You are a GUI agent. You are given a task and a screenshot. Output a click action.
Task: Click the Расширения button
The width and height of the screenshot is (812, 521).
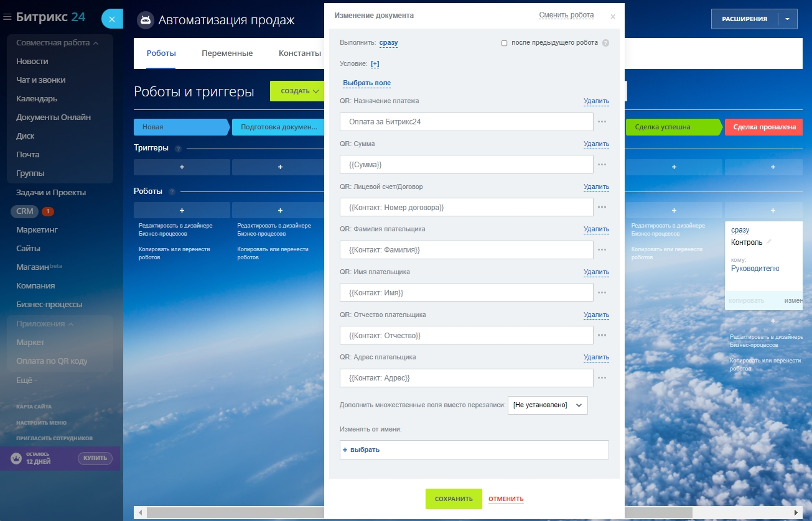[744, 19]
